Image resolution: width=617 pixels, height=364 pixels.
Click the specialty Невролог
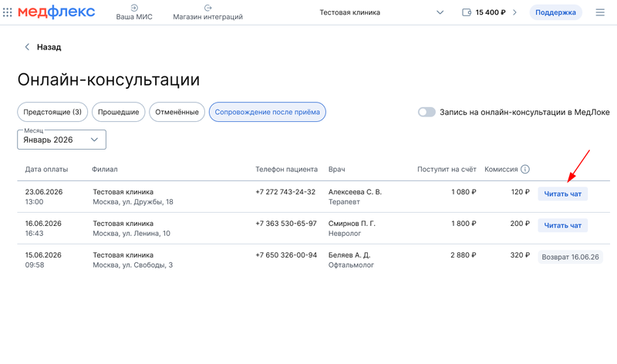[345, 234]
